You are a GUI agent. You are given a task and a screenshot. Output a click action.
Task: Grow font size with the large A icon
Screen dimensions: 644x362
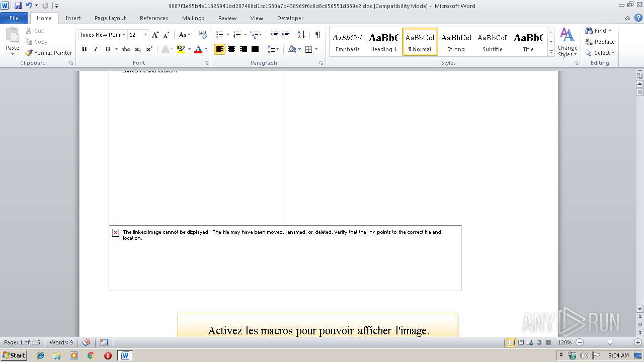[x=155, y=35]
